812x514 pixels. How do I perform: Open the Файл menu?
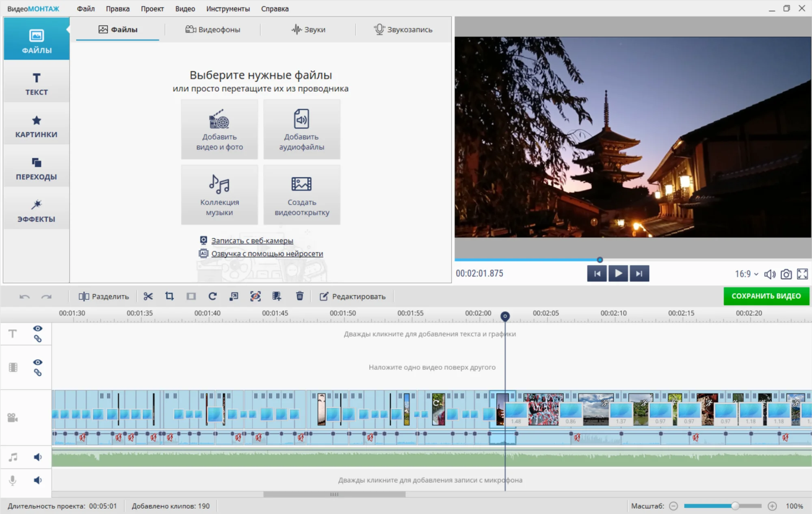point(86,9)
